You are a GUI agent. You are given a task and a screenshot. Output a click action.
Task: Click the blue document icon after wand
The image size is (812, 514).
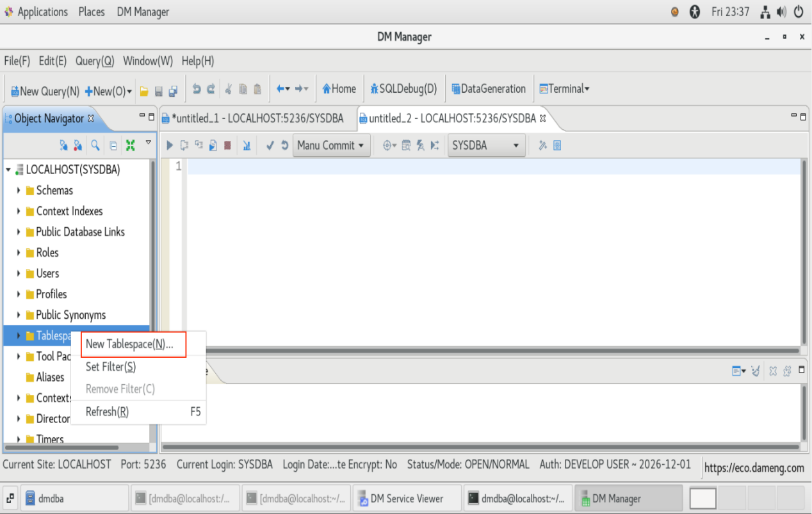tap(557, 145)
